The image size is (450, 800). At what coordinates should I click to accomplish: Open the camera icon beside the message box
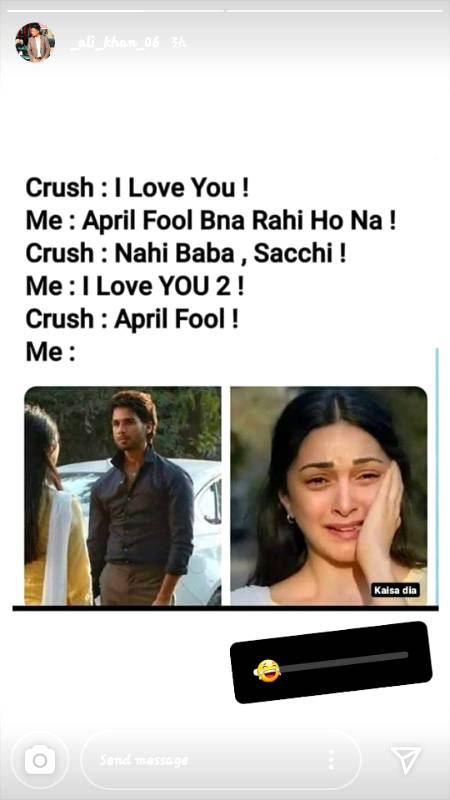40,761
